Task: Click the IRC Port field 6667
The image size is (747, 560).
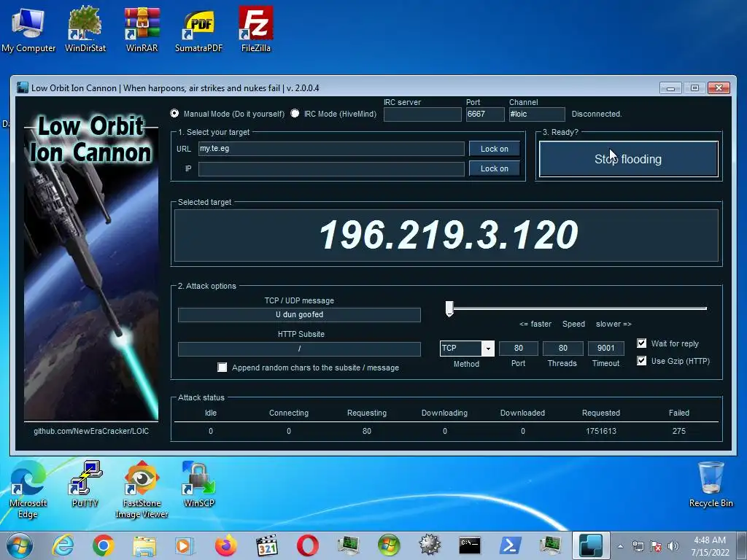Action: tap(485, 114)
